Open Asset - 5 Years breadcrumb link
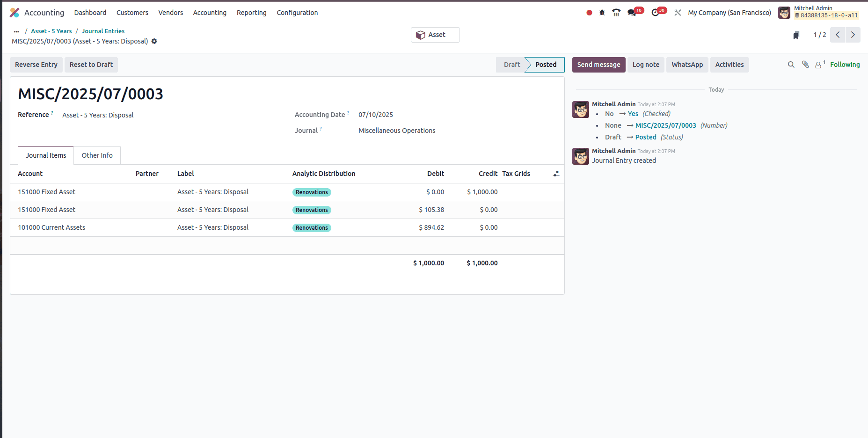 click(x=51, y=31)
